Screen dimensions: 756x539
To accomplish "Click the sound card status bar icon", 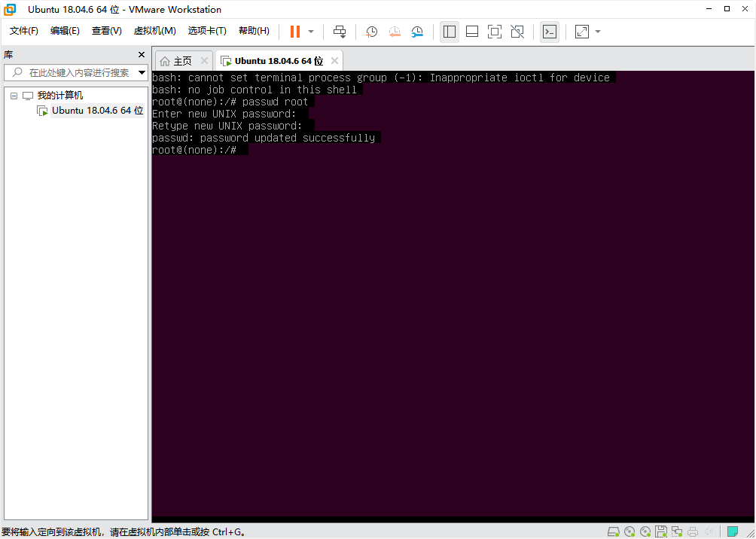I will coord(709,531).
